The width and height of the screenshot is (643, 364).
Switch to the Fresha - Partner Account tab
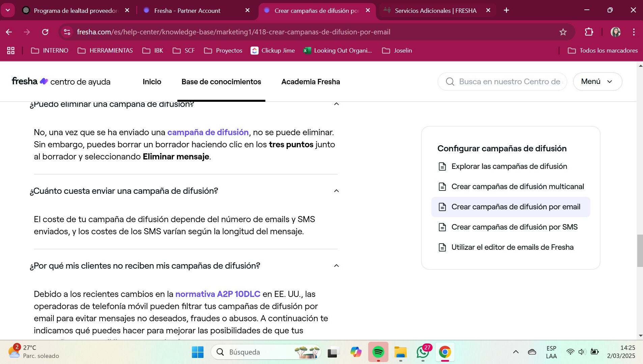[187, 10]
